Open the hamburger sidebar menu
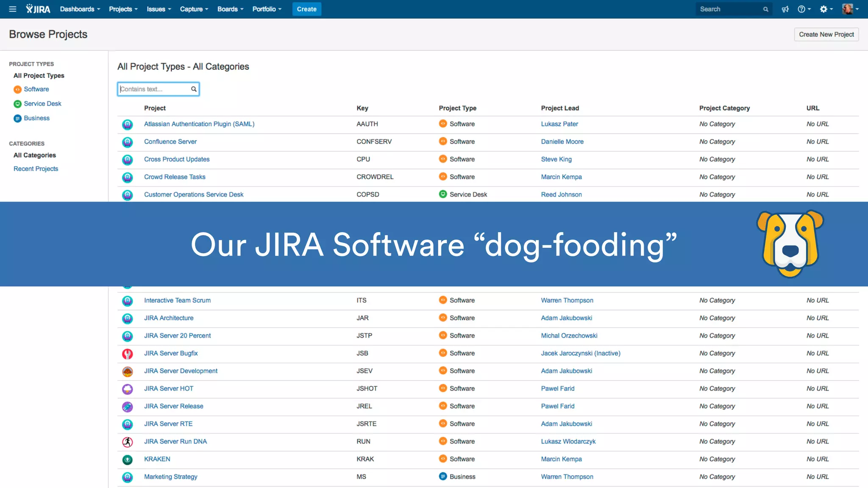868x488 pixels. coord(12,9)
